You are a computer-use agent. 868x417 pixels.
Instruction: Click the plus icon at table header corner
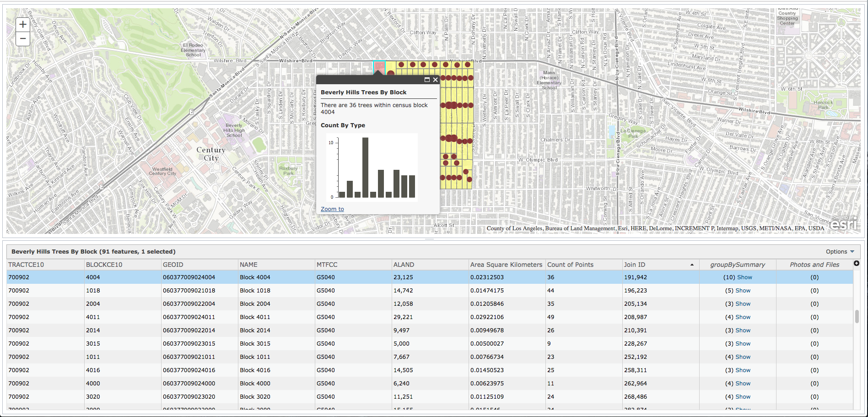click(857, 263)
